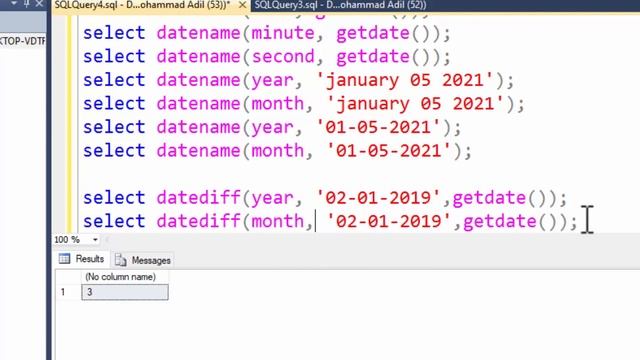Click datename(month, '01-05-2021') line
The width and height of the screenshot is (640, 360).
pyautogui.click(x=278, y=151)
